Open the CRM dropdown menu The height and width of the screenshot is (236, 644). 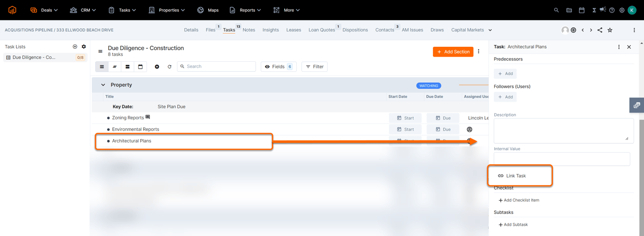83,10
